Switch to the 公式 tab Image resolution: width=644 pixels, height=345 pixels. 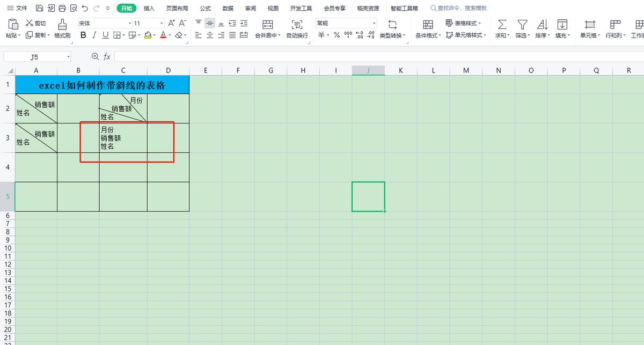click(205, 9)
